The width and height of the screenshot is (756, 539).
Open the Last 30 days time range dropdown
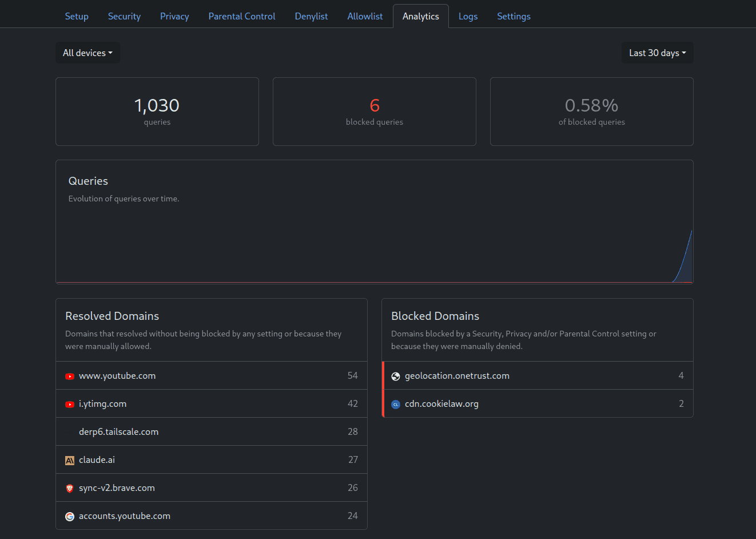(x=658, y=53)
